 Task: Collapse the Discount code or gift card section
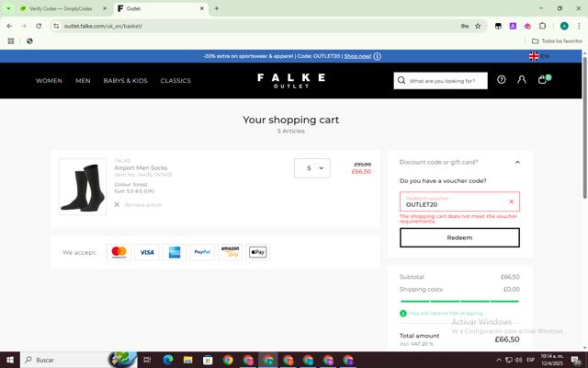click(x=517, y=162)
